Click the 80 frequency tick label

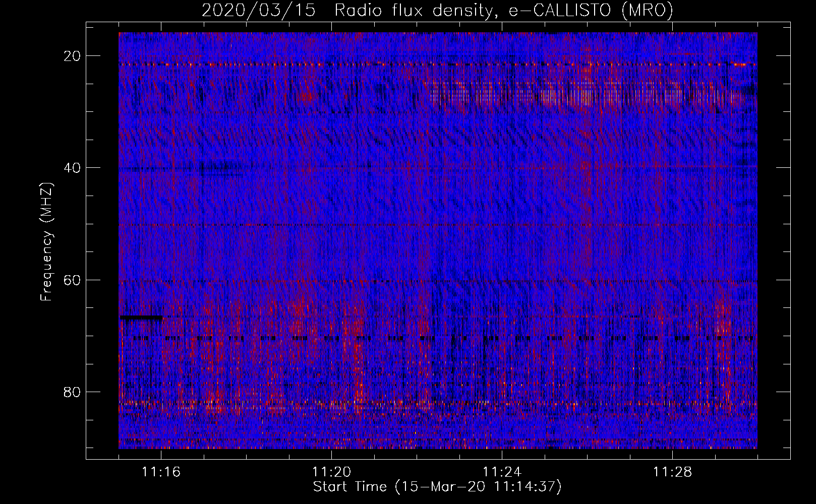(x=73, y=392)
